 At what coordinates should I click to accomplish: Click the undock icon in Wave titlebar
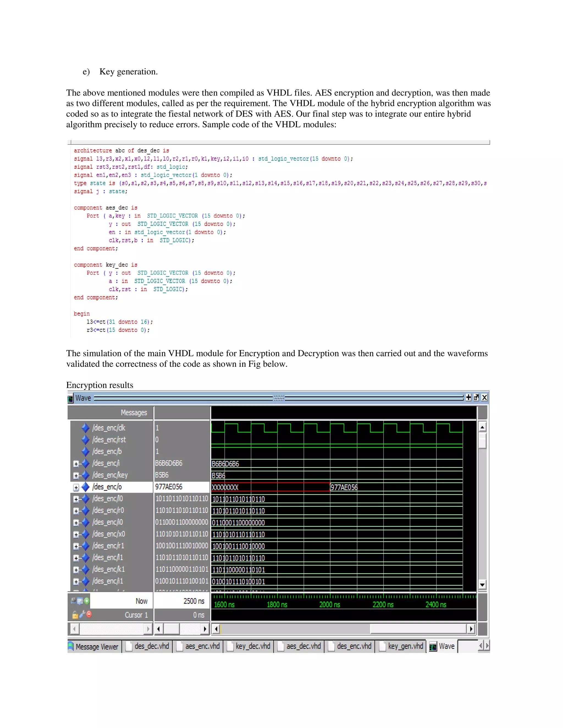[x=476, y=397]
